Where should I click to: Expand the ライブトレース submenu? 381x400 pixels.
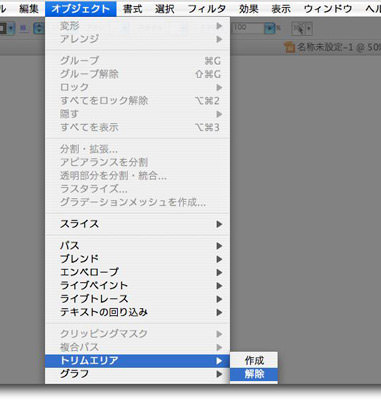coord(137,299)
